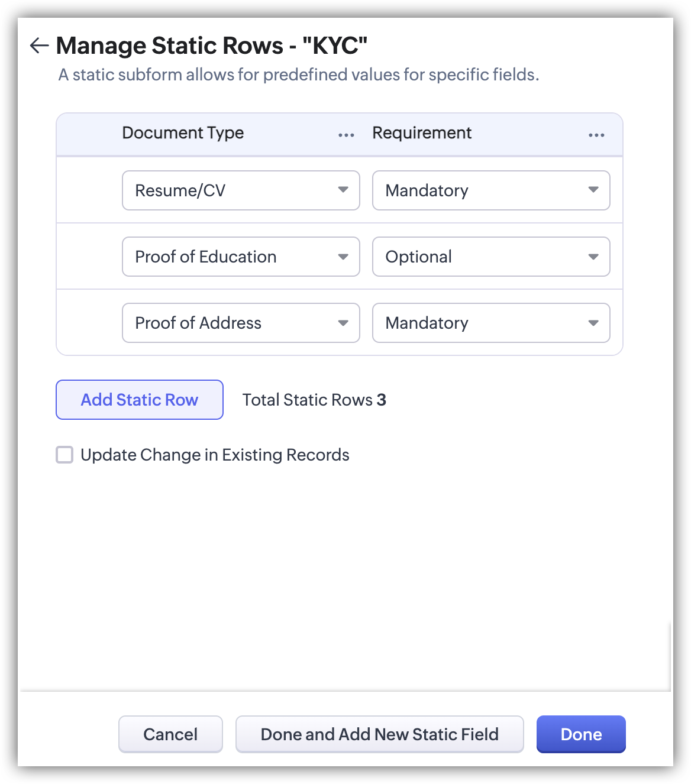Open the Optional requirement dropdown
Viewport: 691px width, 784px height.
point(491,257)
